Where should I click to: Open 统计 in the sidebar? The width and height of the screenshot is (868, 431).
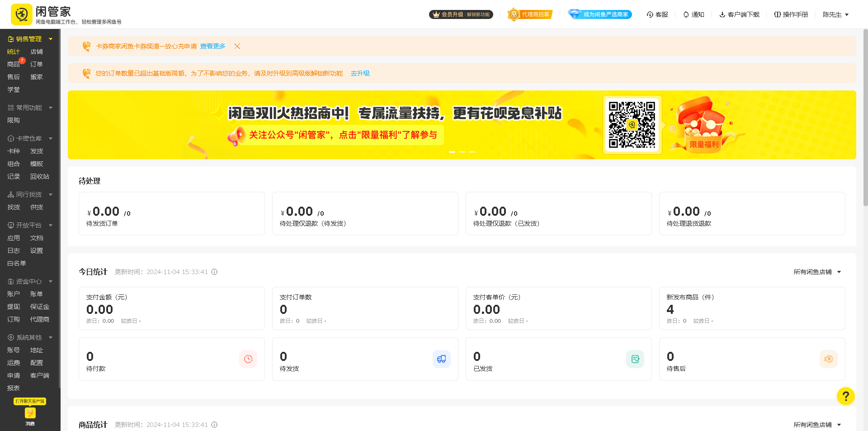click(x=14, y=52)
